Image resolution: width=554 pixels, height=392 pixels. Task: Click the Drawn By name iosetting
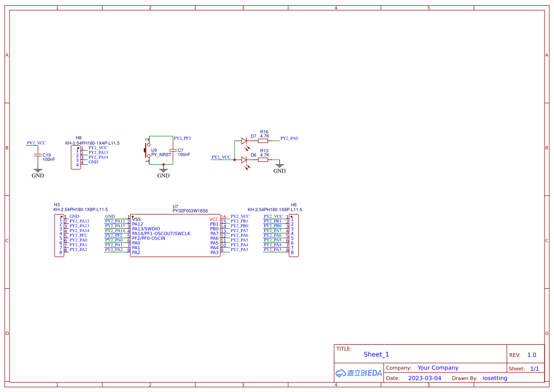pyautogui.click(x=495, y=378)
